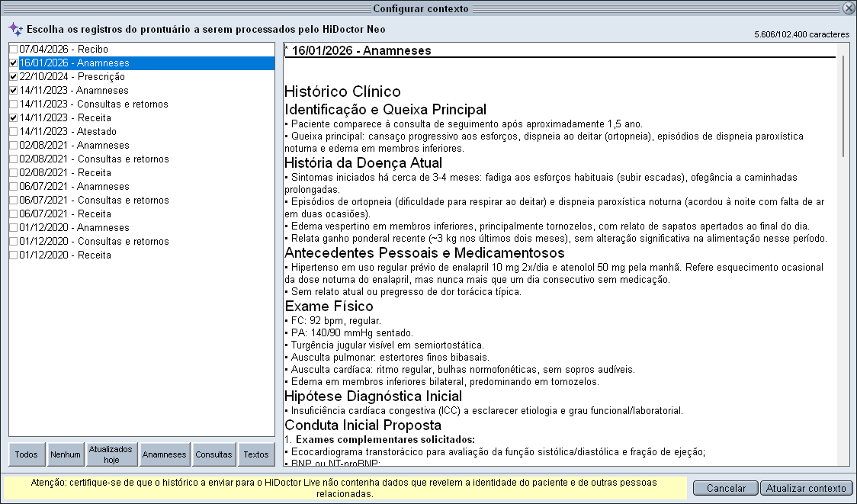Image resolution: width=857 pixels, height=504 pixels.
Task: Close the Configurar contexto dialog
Action: [849, 8]
